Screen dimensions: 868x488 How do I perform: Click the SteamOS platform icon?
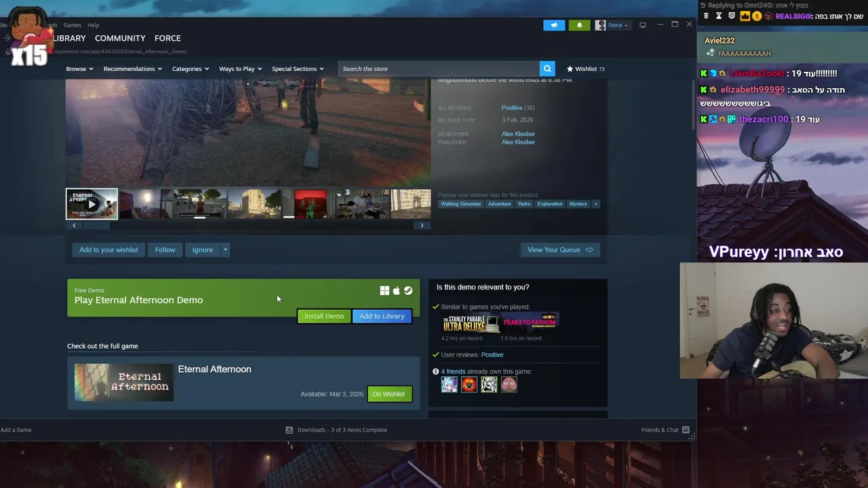point(408,291)
